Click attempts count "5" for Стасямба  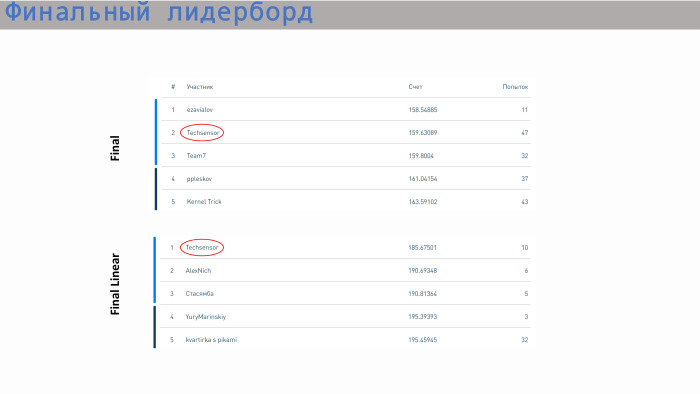coord(526,294)
